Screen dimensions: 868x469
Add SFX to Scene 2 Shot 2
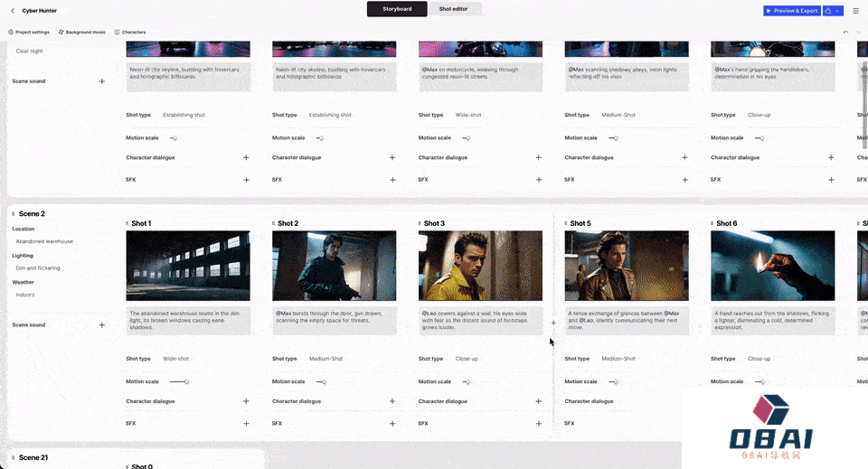pyautogui.click(x=392, y=423)
